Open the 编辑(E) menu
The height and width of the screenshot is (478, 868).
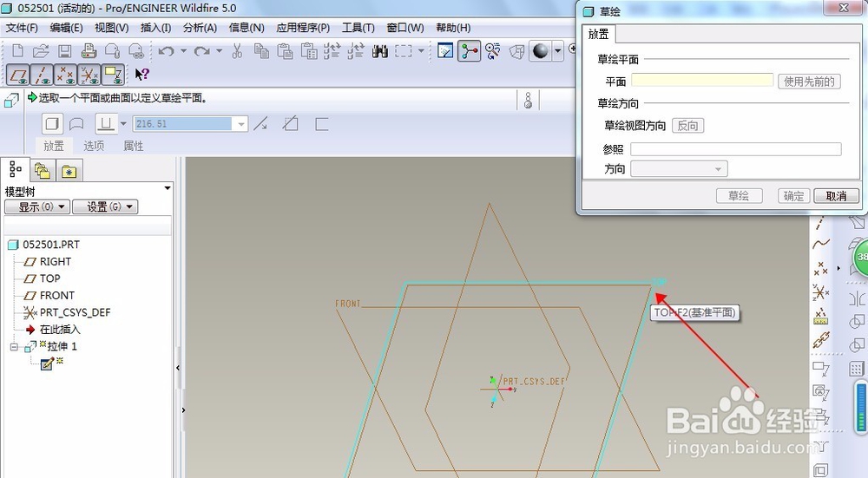point(66,28)
